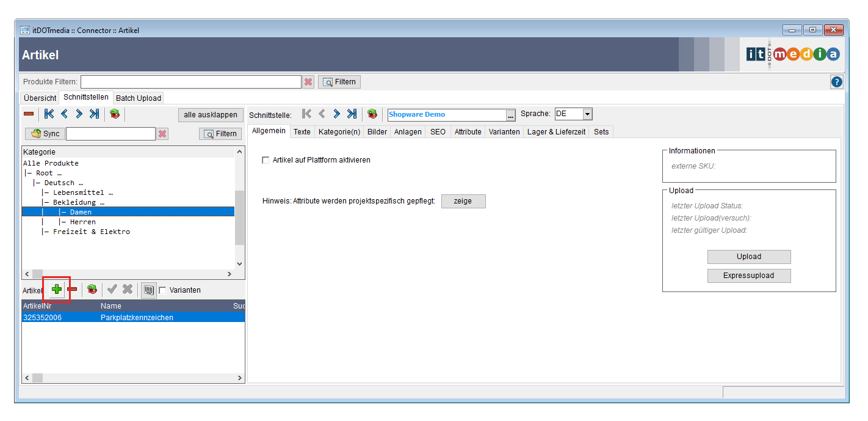The width and height of the screenshot is (868, 421).
Task: Click the red minus delete article icon
Action: pyautogui.click(x=72, y=290)
